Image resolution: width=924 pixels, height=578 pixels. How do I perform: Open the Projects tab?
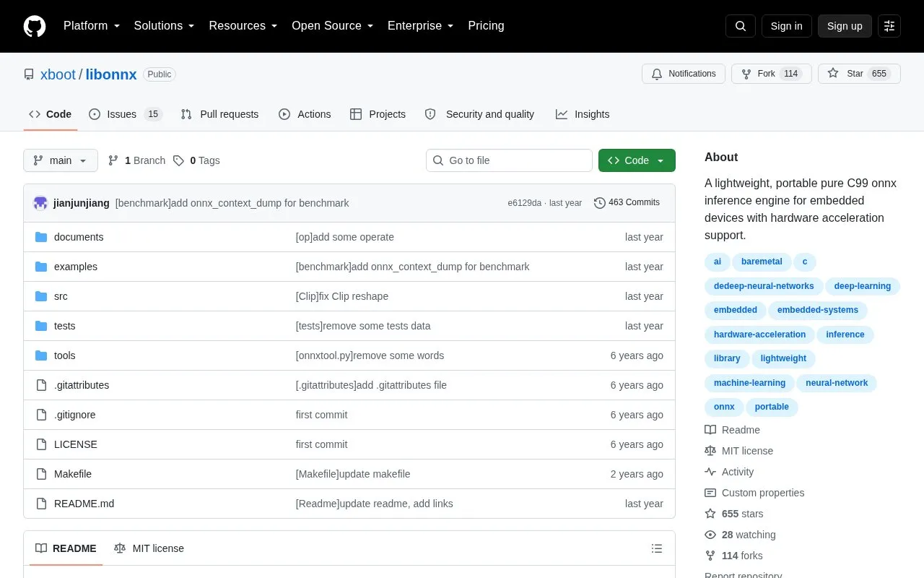[x=378, y=114]
